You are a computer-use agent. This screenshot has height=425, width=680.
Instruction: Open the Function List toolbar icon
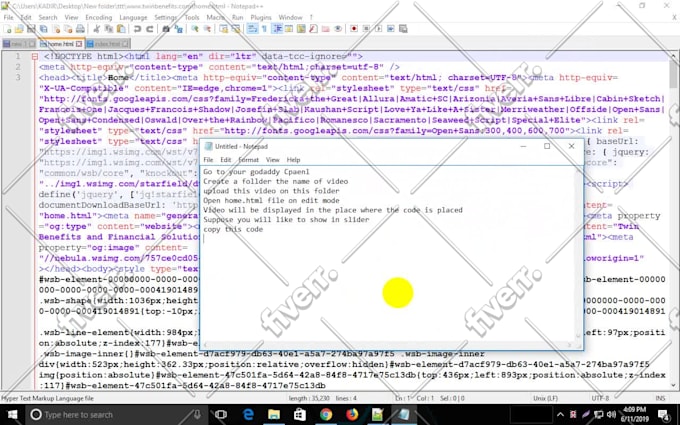[x=313, y=29]
